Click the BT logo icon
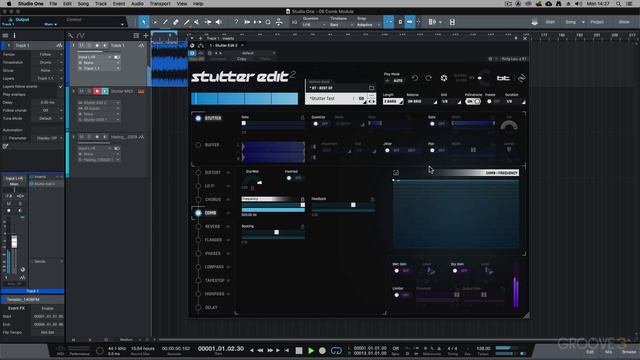The width and height of the screenshot is (640, 360). 503,78
